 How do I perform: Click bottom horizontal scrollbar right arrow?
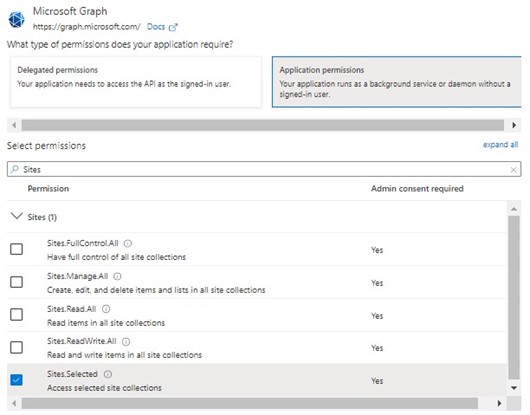499,403
